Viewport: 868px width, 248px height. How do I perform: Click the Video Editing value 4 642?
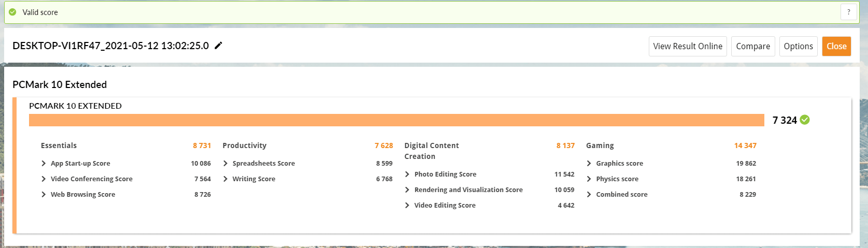tap(566, 205)
